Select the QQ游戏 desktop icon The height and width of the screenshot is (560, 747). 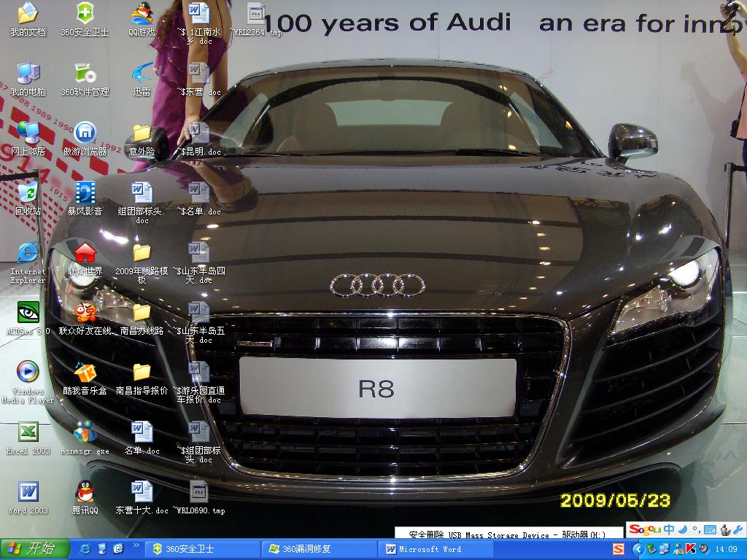[142, 19]
